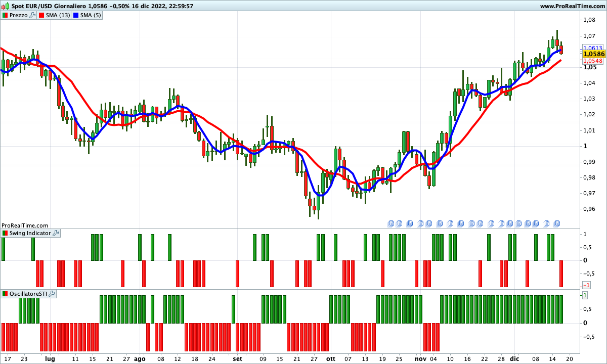607x364 pixels.
Task: Click the yellow 1,0586 current price label
Action: [x=593, y=54]
